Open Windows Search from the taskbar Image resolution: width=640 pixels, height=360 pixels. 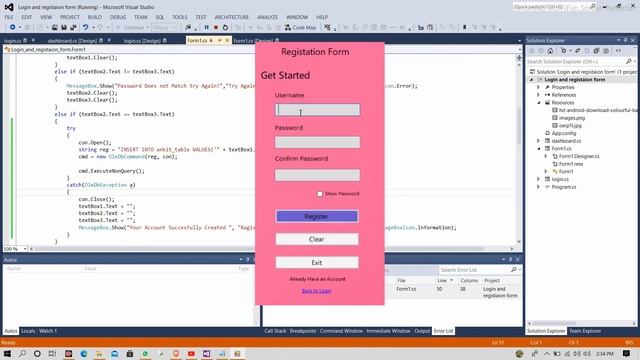(x=22, y=353)
